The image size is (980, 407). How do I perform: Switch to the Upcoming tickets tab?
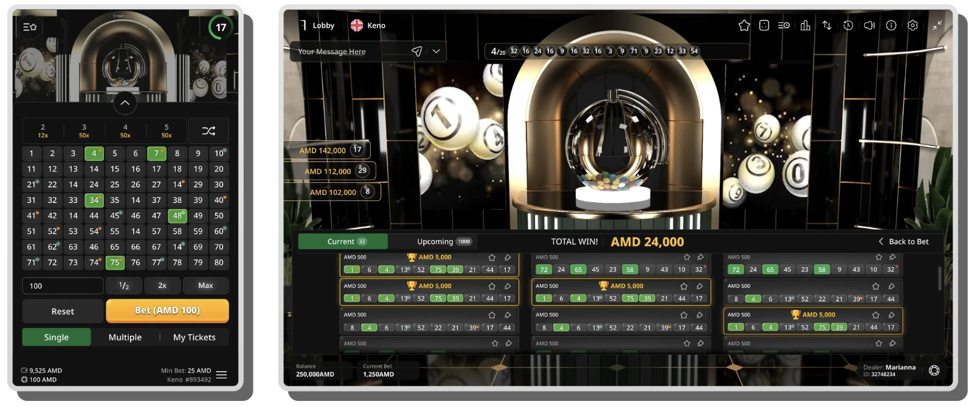[x=443, y=242]
